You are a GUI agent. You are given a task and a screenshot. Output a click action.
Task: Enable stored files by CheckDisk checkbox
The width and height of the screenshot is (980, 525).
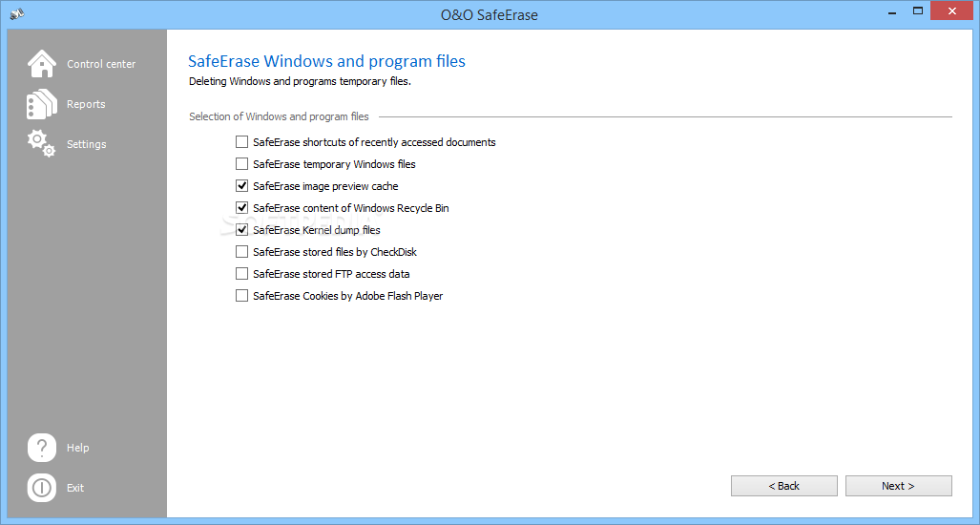(241, 251)
